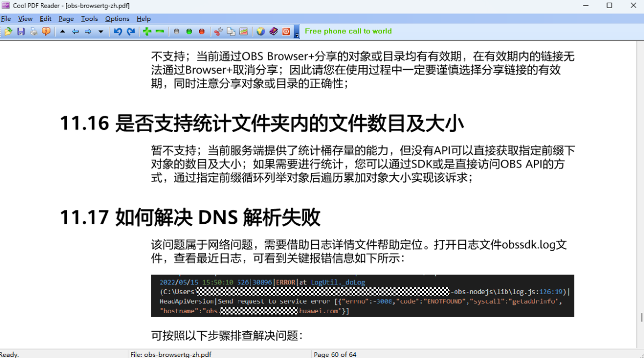Save the current document

tap(21, 32)
